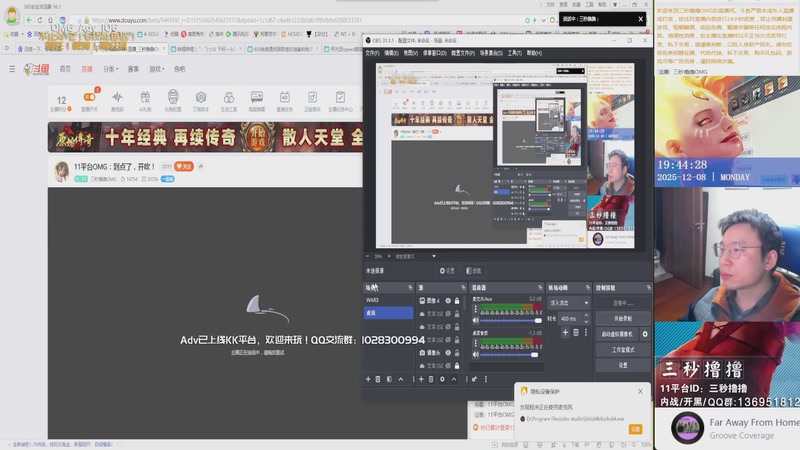Open the 编辑(E) menu in OBS
Viewport: 800px width, 450px height.
(391, 53)
